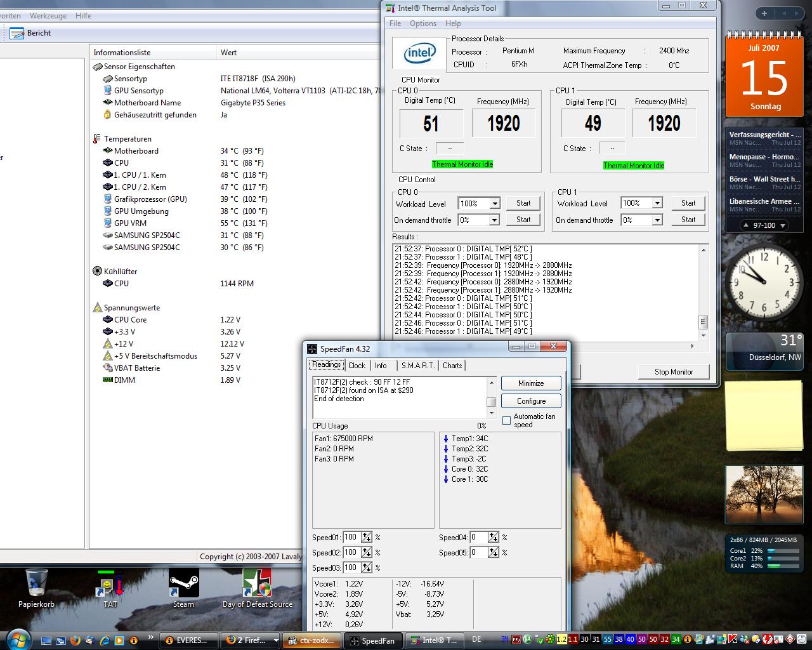Open CPU 0 On demand throttle dropdown
812x650 pixels.
pyautogui.click(x=495, y=220)
